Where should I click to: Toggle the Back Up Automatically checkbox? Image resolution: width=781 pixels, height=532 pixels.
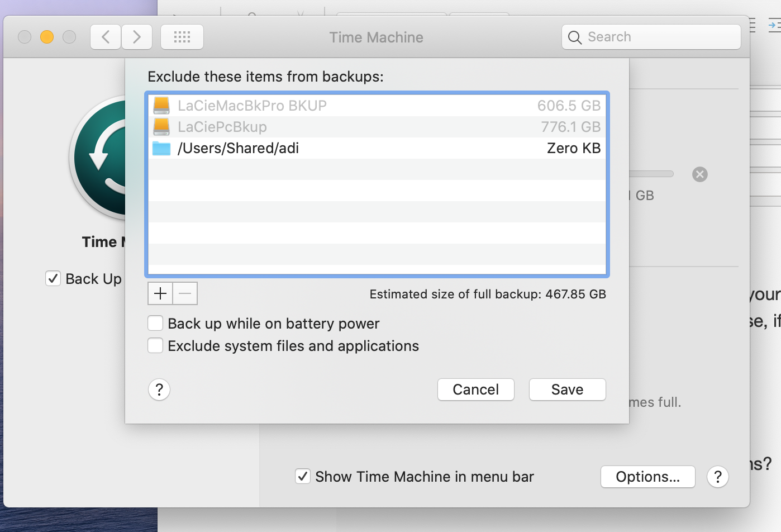53,278
